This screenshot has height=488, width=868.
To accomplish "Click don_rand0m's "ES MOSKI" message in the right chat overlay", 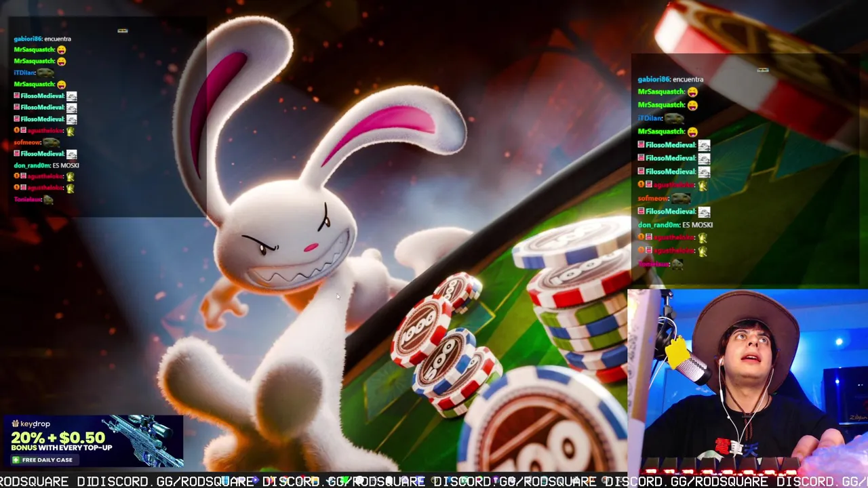I will [697, 224].
